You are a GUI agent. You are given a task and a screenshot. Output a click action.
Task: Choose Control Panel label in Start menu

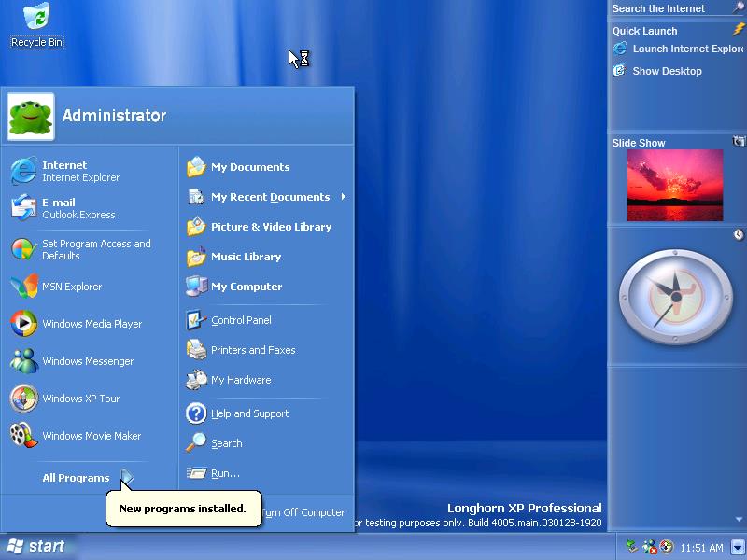241,320
